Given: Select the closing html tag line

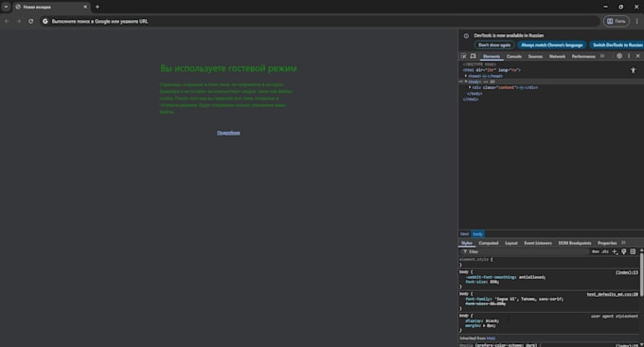Looking at the screenshot, I should pyautogui.click(x=471, y=100).
